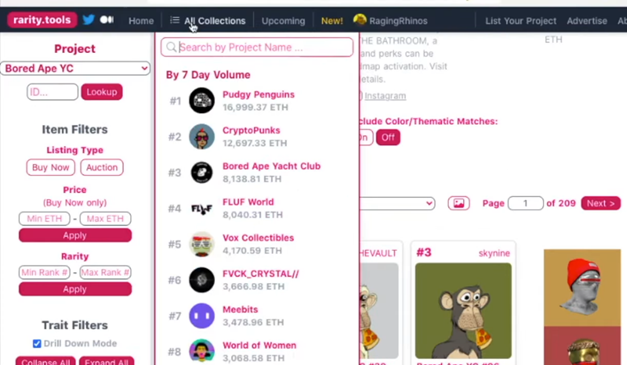627x365 pixels.
Task: Open the CryptoPunks collection link
Action: [x=251, y=130]
